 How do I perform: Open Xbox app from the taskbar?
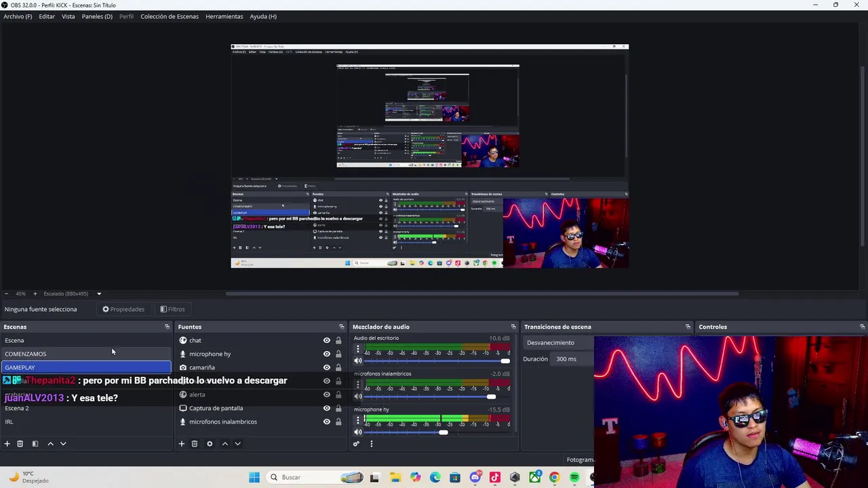tap(535, 477)
